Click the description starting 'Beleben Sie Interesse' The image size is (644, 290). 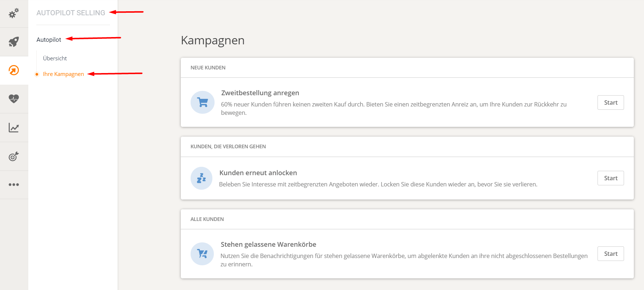click(x=378, y=184)
